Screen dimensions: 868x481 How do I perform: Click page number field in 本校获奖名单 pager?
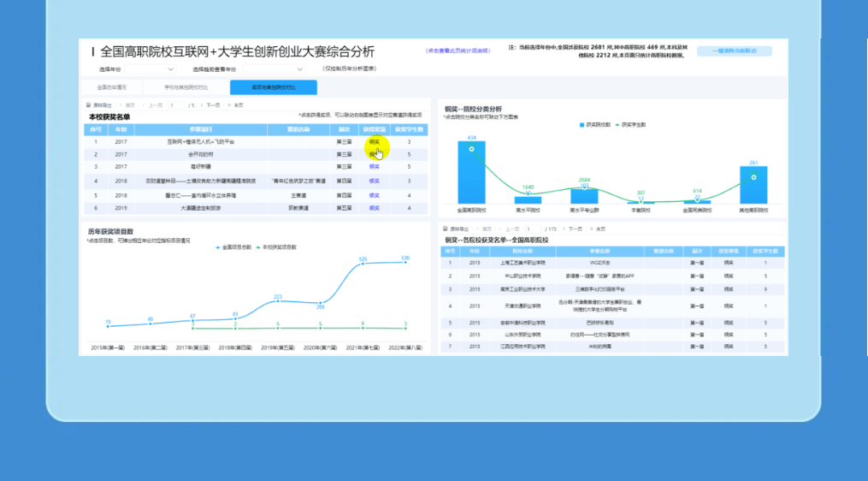click(x=176, y=105)
